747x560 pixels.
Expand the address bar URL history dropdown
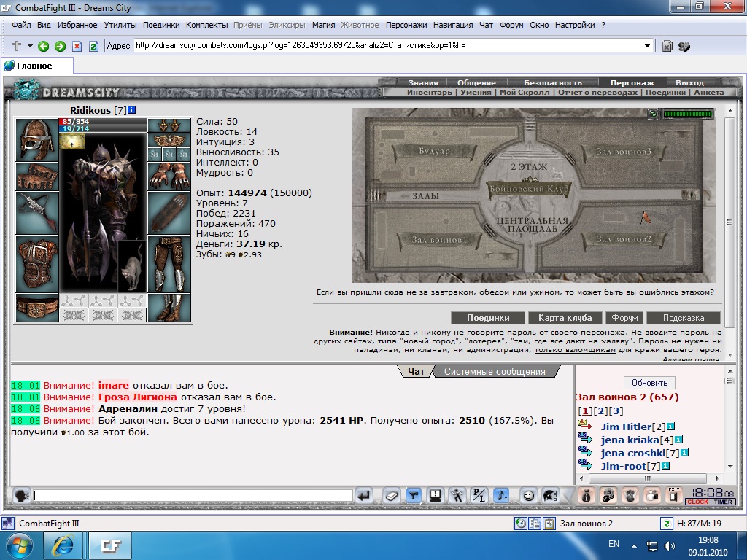(647, 46)
